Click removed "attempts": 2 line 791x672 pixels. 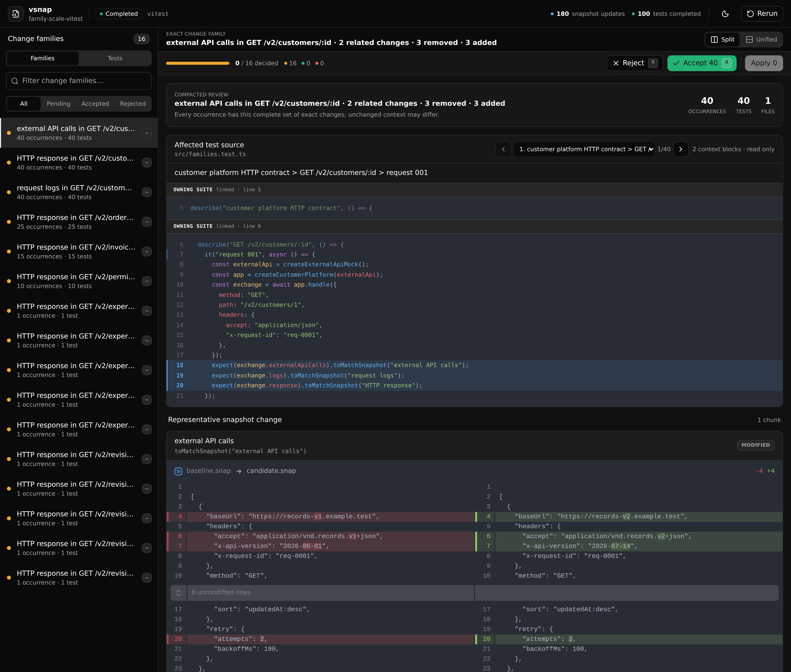(321, 639)
